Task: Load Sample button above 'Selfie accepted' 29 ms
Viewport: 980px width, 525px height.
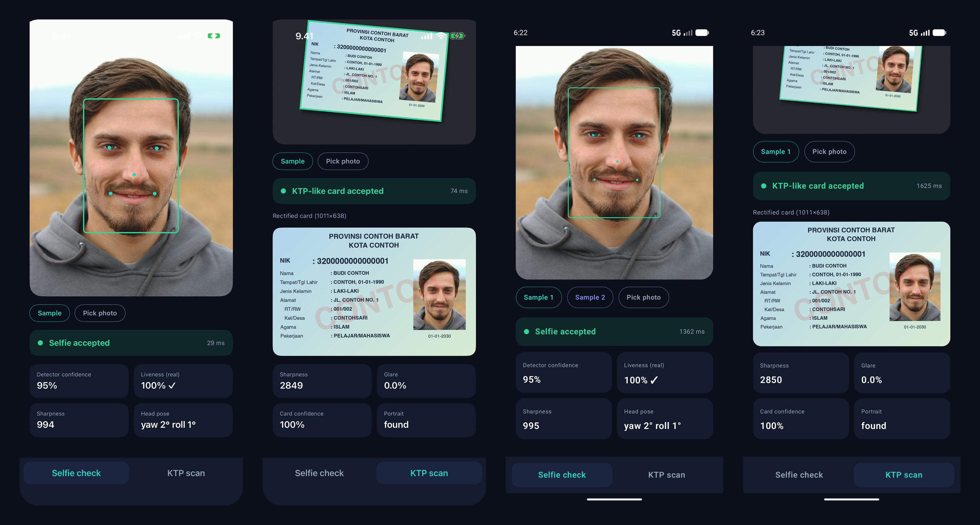Action: click(50, 313)
